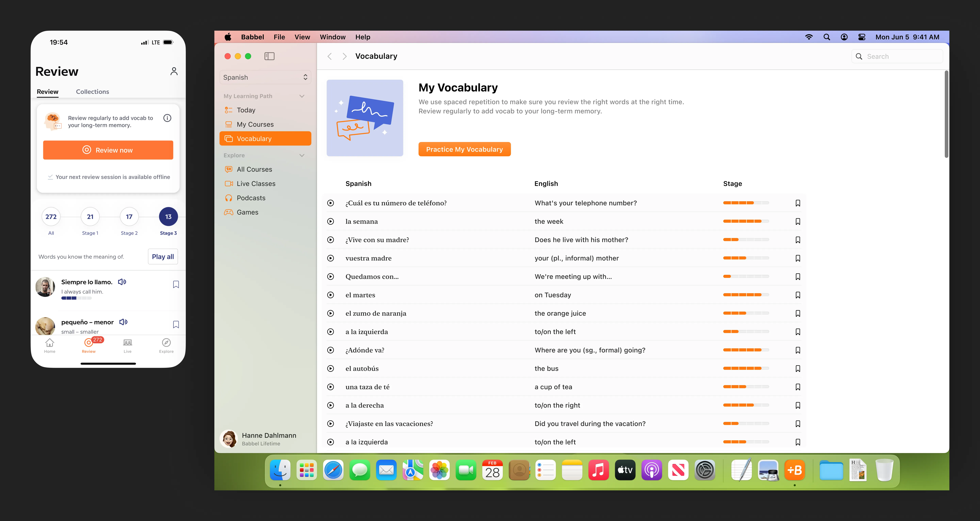Open Safari from the Dock
Image resolution: width=980 pixels, height=521 pixels.
(x=333, y=470)
